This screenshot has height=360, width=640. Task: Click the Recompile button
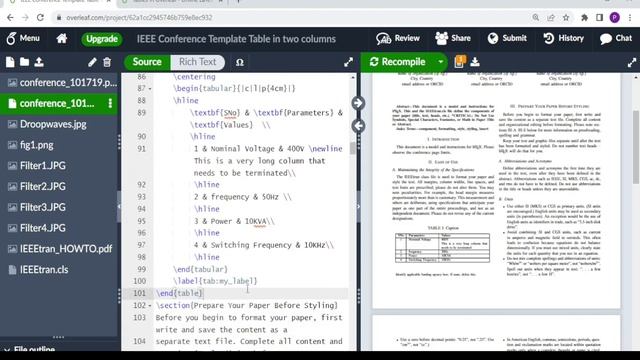[x=398, y=62]
